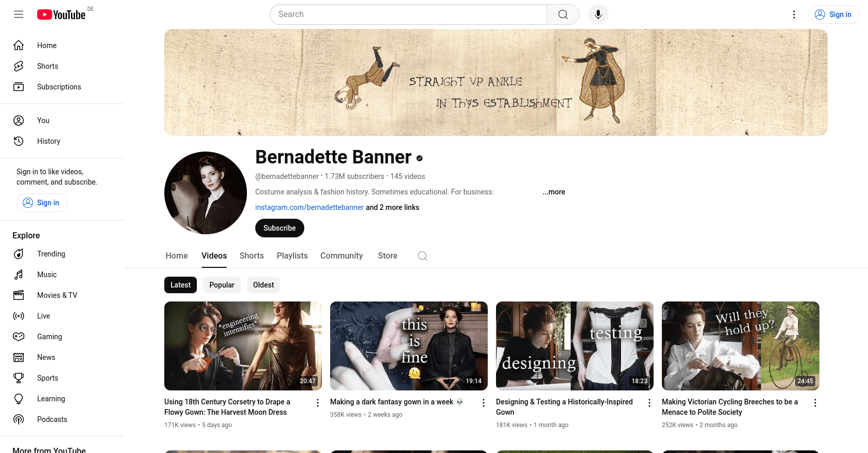This screenshot has width=868, height=453.
Task: Search within channel using magnifier icon
Action: click(422, 256)
